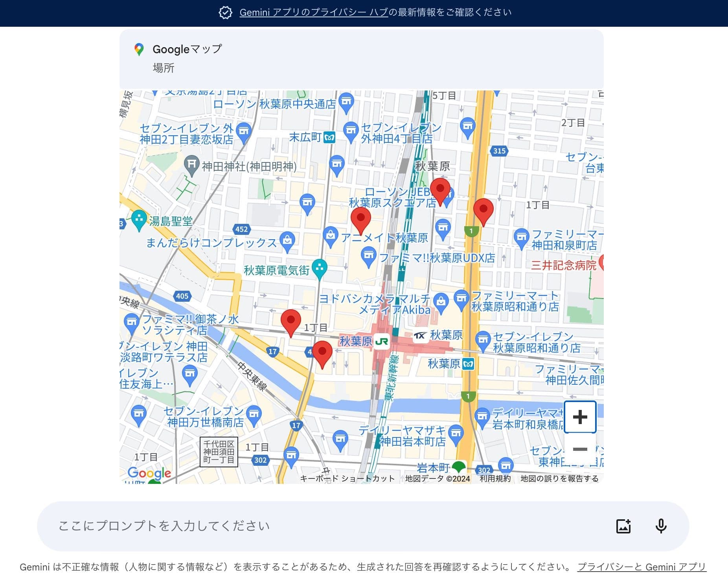Open 利用規約 link on the map

[495, 478]
